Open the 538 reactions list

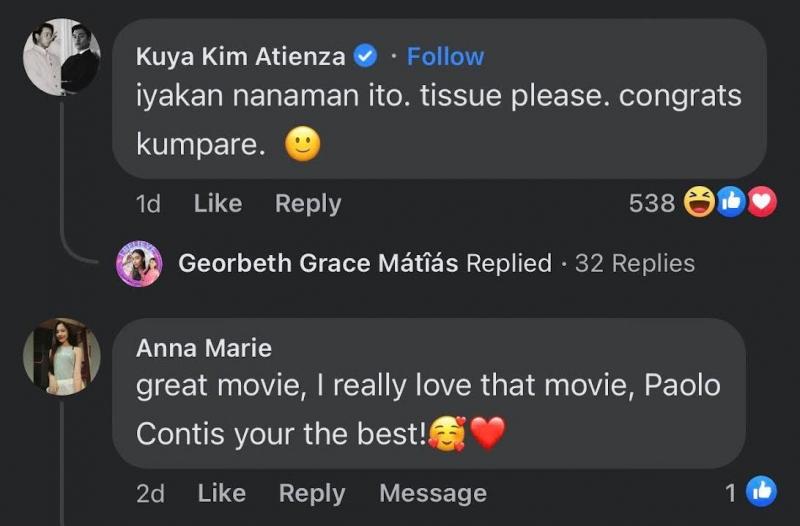point(651,203)
